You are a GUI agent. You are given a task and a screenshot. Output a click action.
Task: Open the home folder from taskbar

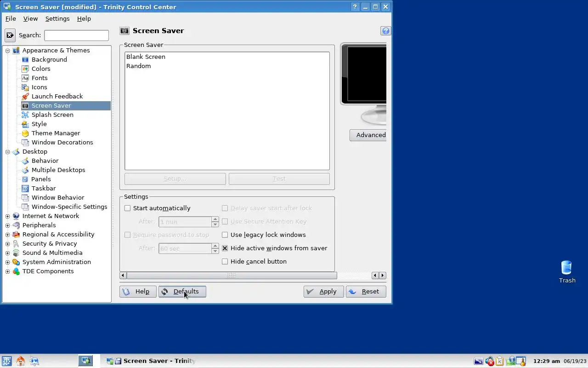(20, 361)
